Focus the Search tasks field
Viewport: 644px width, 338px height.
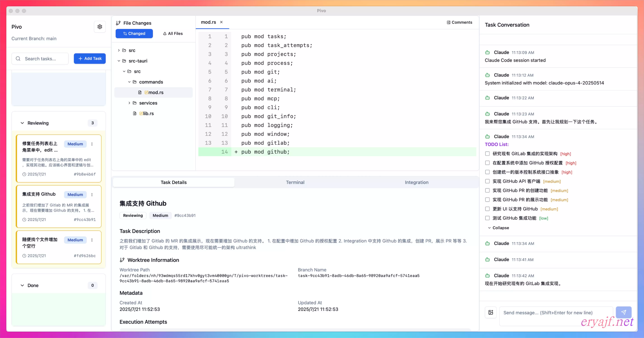40,59
